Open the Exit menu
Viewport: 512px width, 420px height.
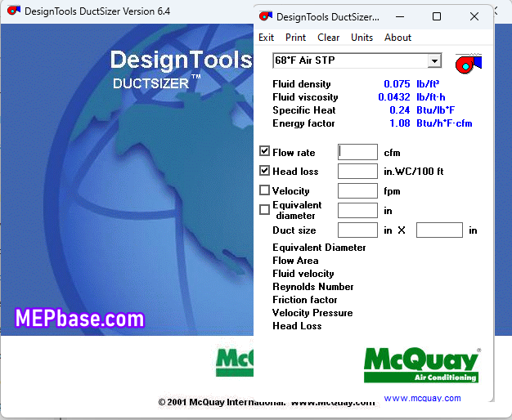click(266, 38)
